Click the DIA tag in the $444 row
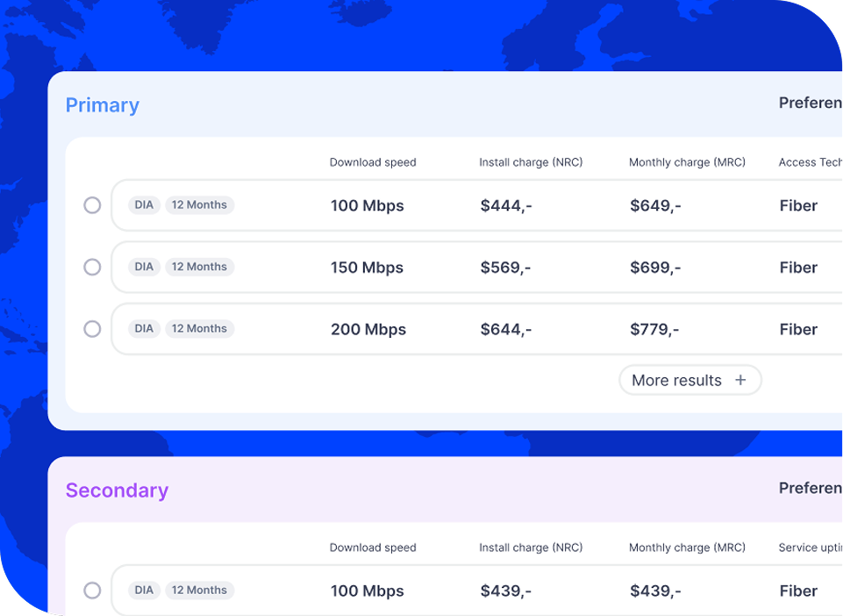 coord(144,205)
